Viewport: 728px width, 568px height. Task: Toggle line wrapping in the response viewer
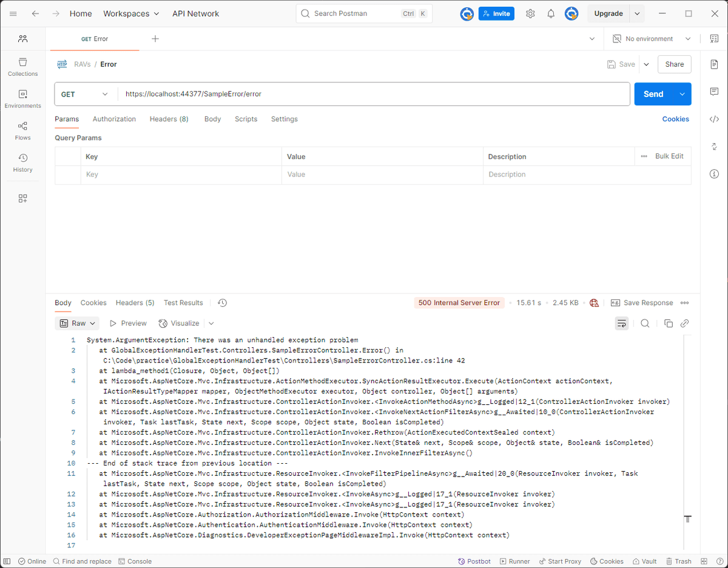click(x=621, y=323)
